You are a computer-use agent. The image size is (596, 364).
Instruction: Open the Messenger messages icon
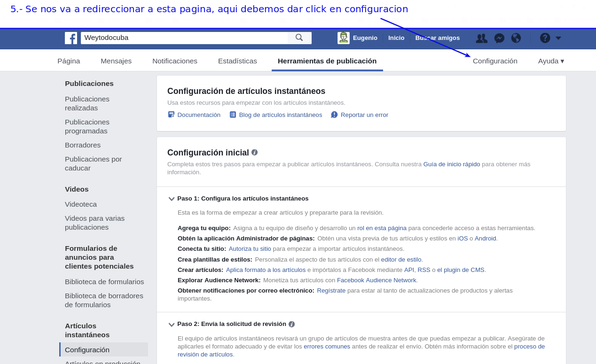(499, 38)
